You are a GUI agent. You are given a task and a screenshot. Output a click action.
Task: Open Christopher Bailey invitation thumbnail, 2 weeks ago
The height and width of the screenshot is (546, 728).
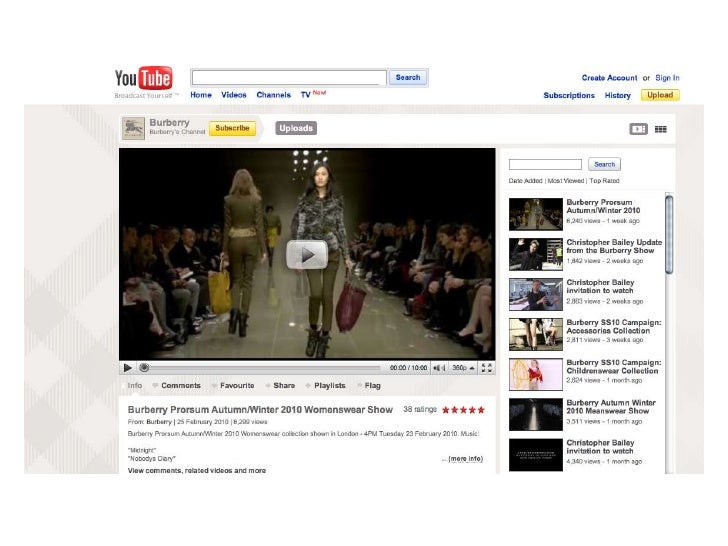coord(536,294)
